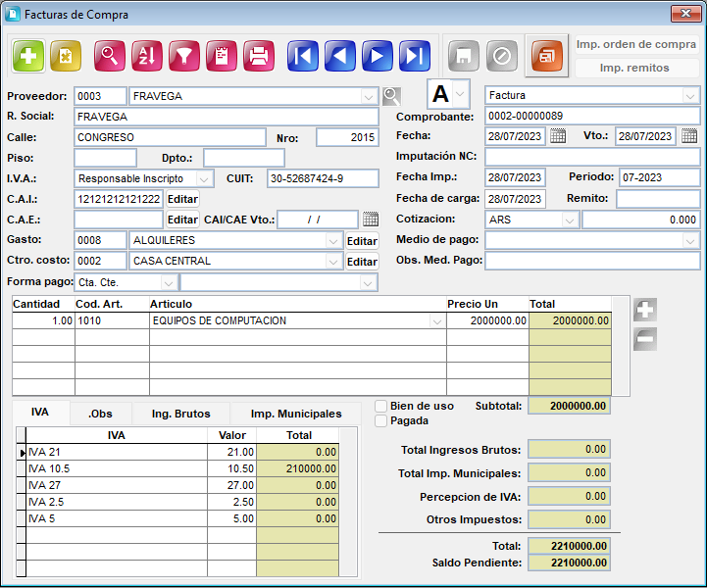Viewport: 707px width, 588px height.
Task: Click the CUIT input field
Action: click(323, 178)
